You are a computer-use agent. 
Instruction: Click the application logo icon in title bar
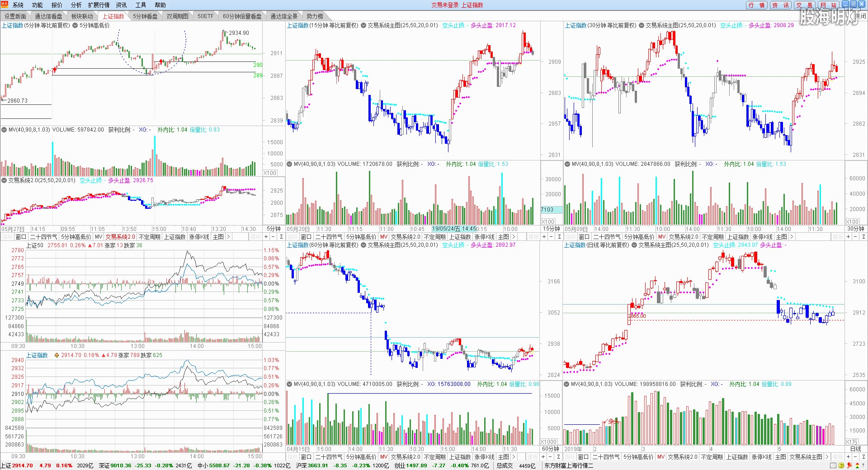(x=4, y=5)
